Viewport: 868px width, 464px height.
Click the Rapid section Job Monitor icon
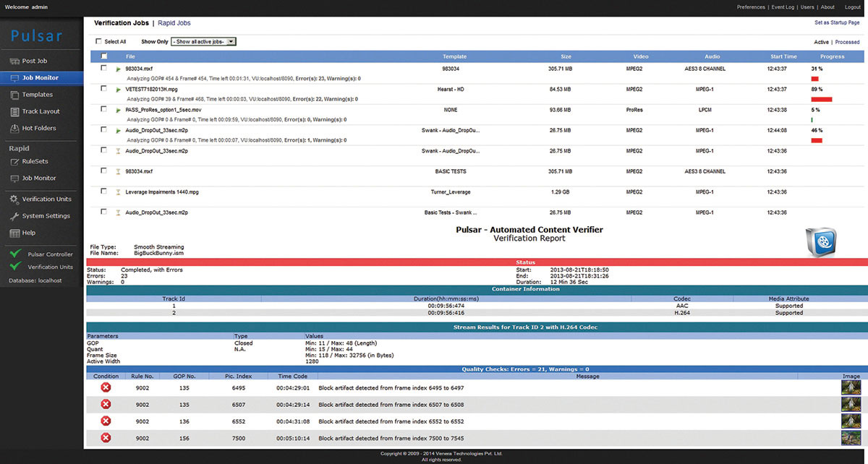[16, 178]
